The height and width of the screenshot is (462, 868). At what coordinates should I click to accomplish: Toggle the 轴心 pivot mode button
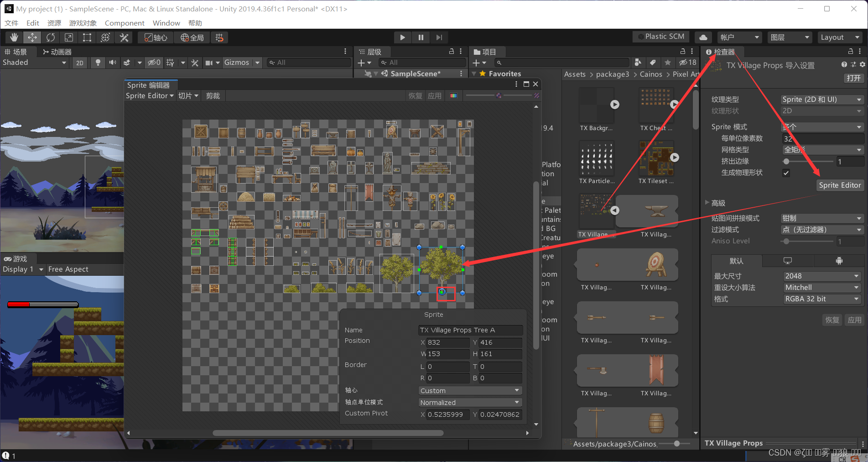coord(156,37)
